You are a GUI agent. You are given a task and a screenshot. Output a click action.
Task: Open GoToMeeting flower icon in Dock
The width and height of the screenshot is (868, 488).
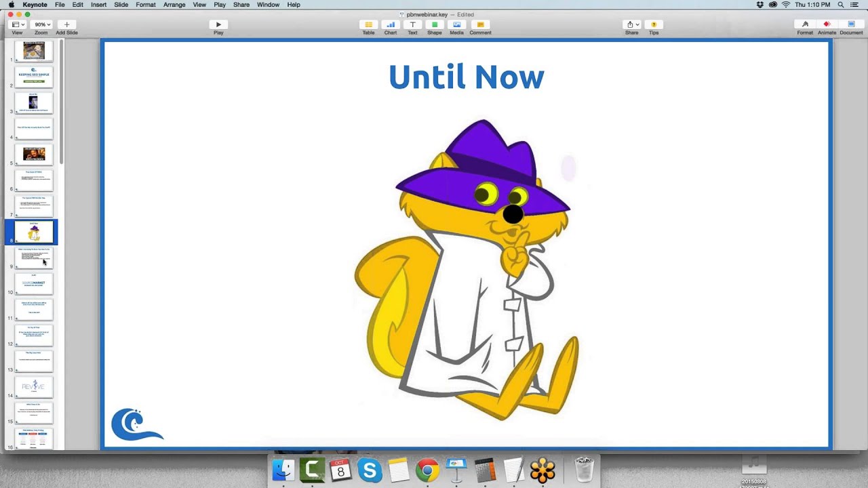pos(542,470)
